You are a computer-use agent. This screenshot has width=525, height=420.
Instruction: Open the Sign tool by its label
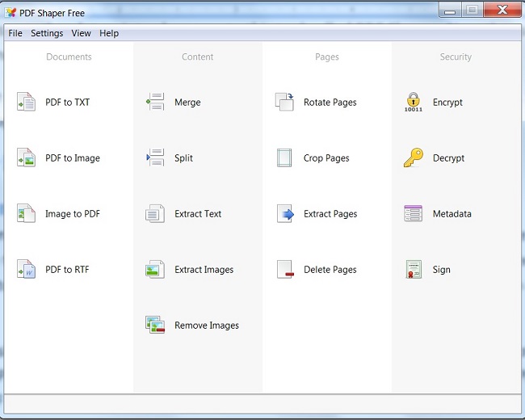click(441, 270)
